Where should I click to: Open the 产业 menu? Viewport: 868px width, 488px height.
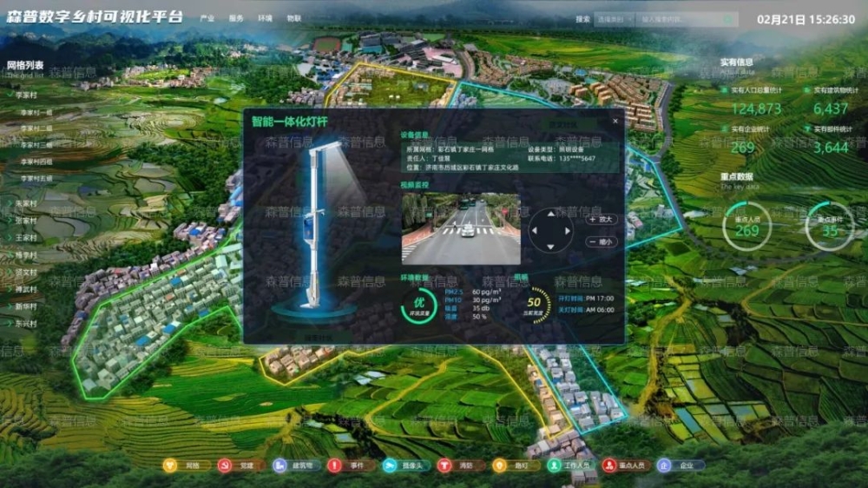207,18
